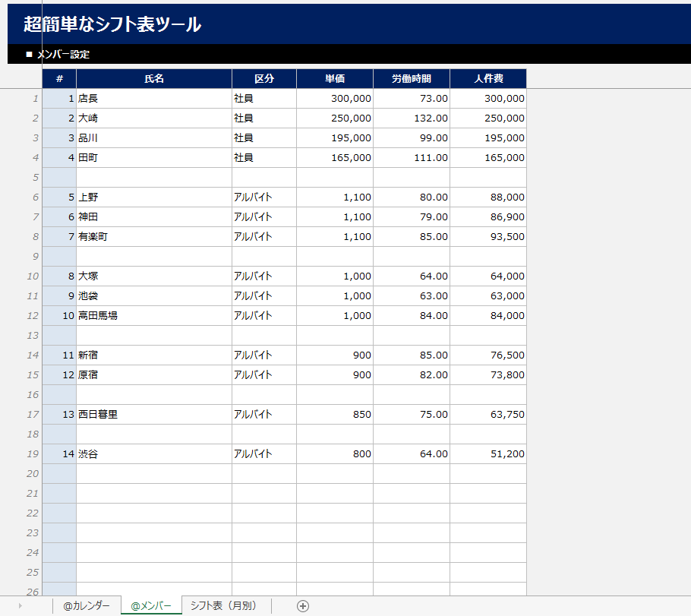Select the name cell 渋谷
This screenshot has height=616, width=691.
point(154,453)
